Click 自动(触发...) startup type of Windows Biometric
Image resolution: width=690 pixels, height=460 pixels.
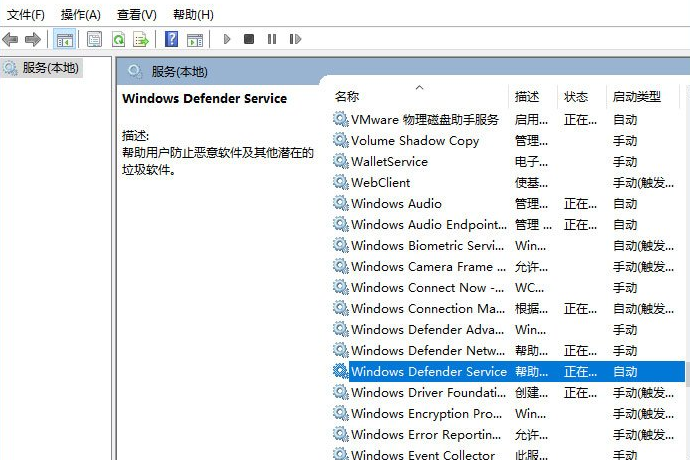click(643, 246)
